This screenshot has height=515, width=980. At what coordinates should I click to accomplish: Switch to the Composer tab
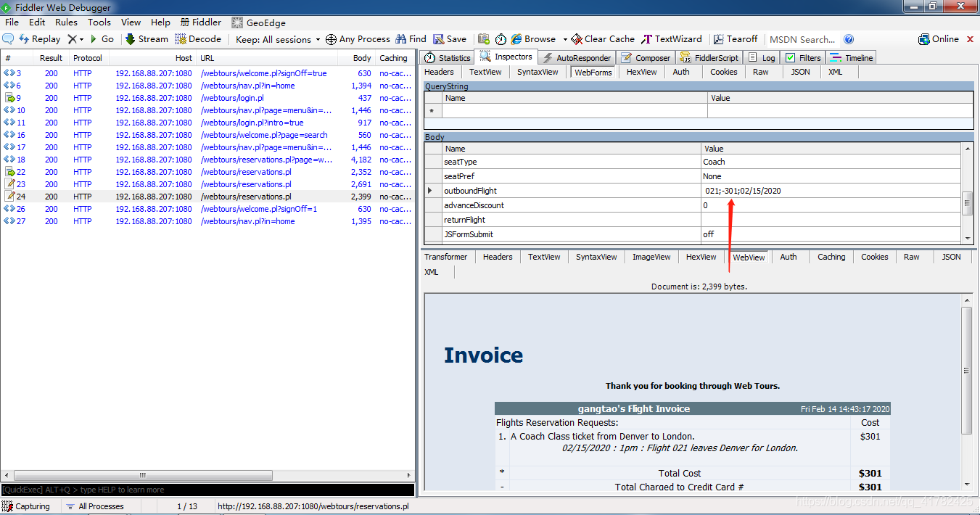coord(646,58)
